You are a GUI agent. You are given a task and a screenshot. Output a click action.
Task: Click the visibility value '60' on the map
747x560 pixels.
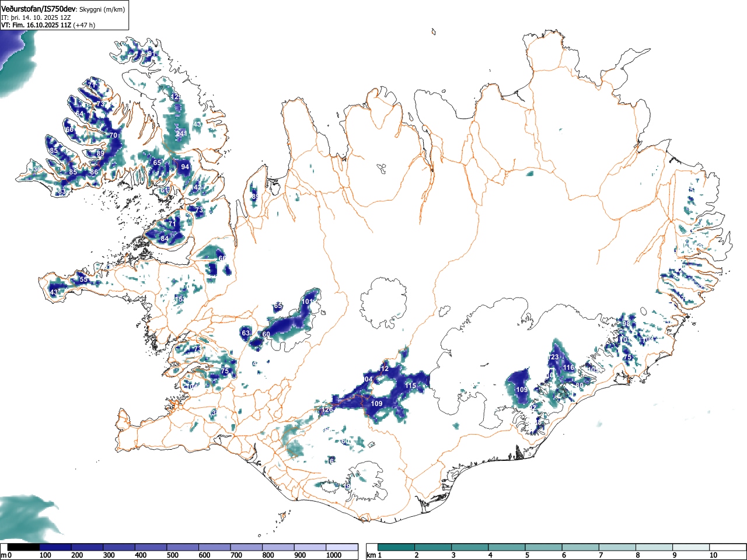(266, 334)
